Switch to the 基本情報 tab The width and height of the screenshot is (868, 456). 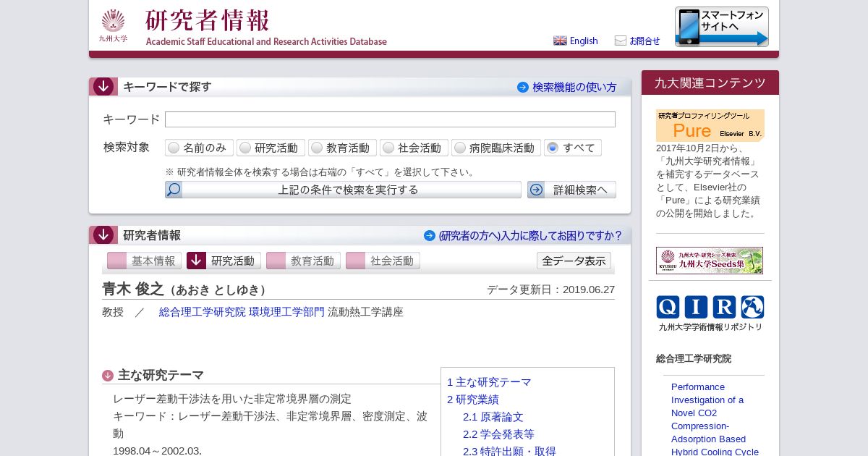144,261
